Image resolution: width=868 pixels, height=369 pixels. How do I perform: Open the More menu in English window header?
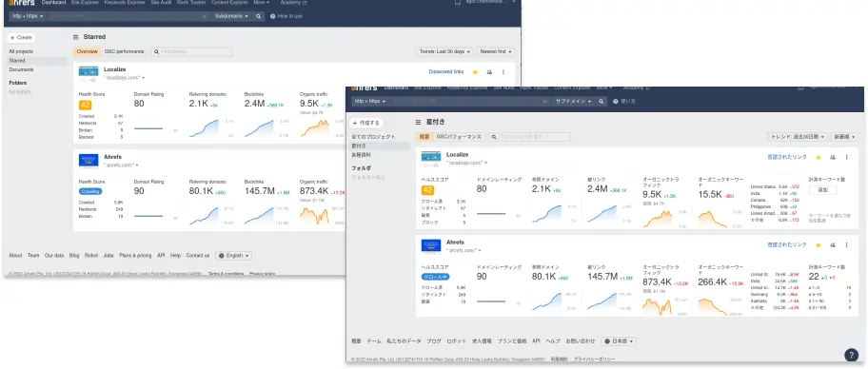[x=262, y=3]
